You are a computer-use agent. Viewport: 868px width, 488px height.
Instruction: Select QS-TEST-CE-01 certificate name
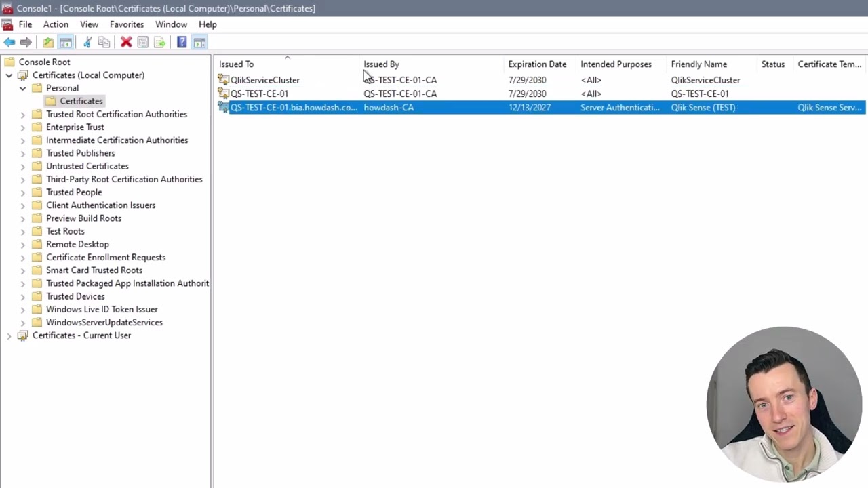coord(259,94)
